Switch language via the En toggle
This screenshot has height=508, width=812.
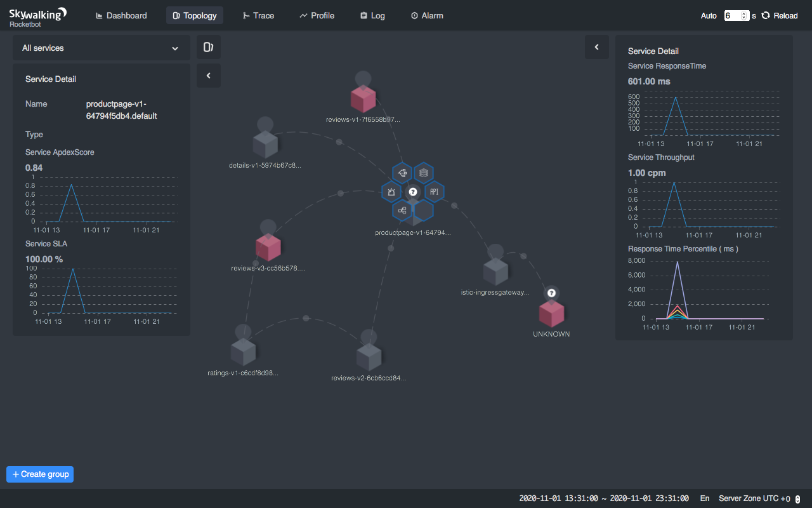coord(705,498)
